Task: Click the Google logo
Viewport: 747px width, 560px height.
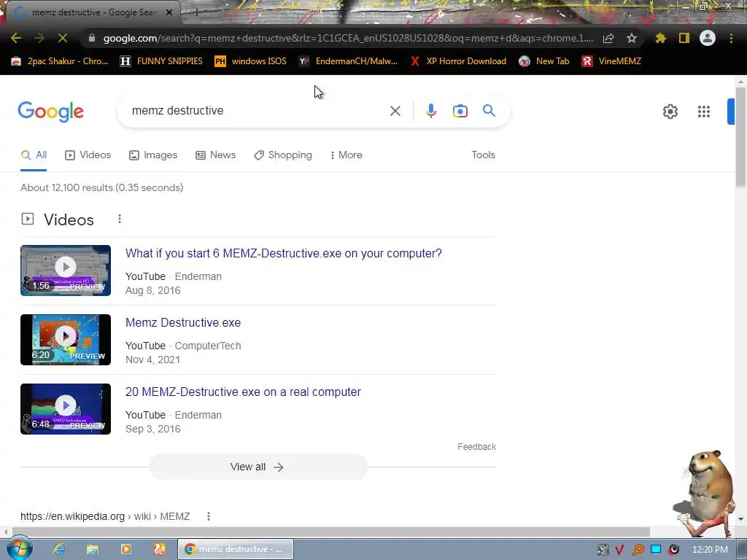Action: tap(50, 112)
